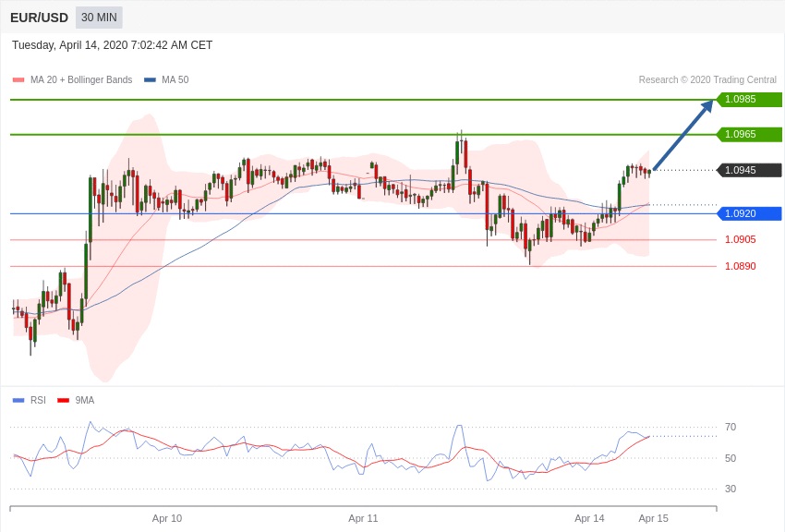Select the 1.0985 green resistance price tag
The width and height of the screenshot is (785, 532).
[x=749, y=99]
